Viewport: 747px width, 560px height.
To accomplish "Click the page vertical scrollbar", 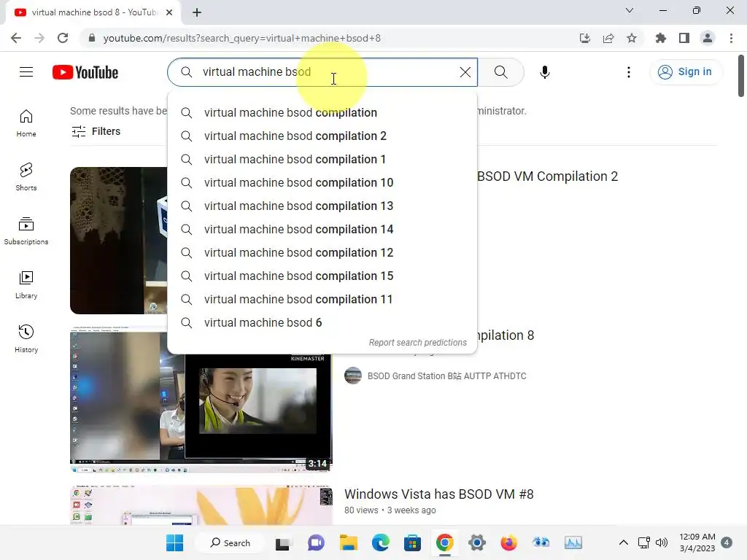I will click(741, 76).
